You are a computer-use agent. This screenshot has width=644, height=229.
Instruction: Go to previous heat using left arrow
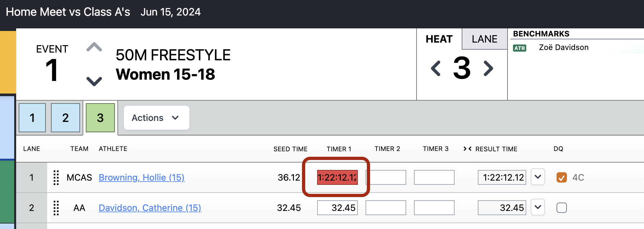coord(436,68)
